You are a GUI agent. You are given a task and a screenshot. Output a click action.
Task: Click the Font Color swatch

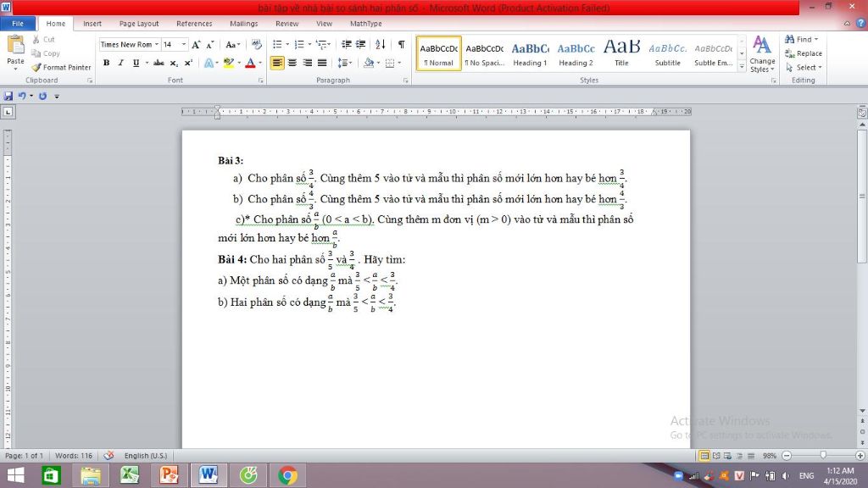click(x=250, y=63)
